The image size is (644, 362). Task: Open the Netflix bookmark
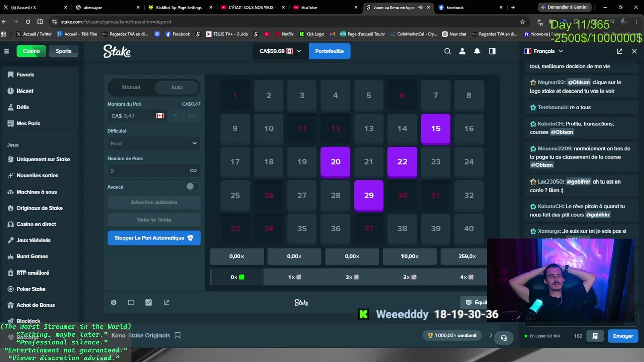[284, 34]
